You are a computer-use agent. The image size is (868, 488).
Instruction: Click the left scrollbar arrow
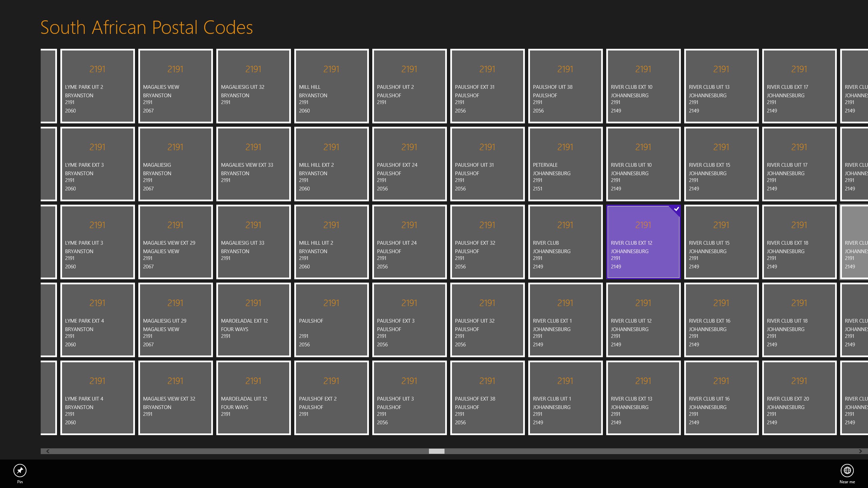point(47,451)
